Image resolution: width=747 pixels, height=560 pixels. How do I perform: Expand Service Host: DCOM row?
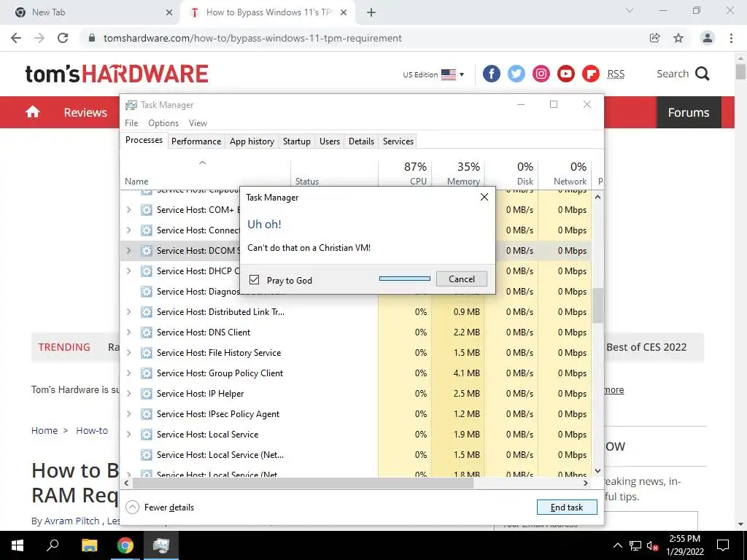pos(128,251)
